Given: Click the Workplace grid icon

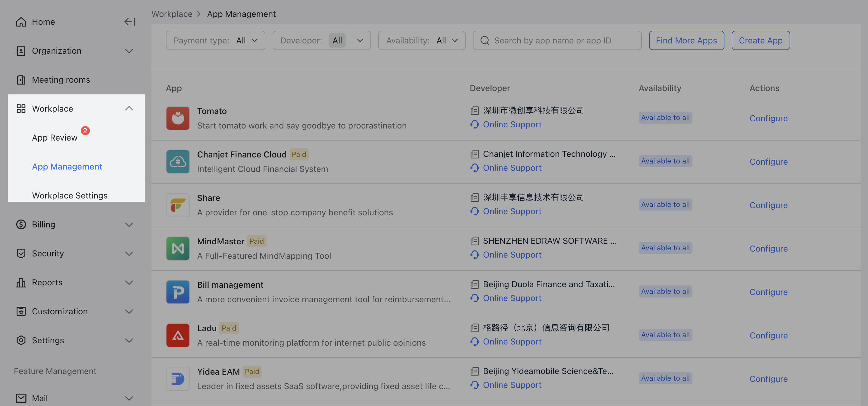Looking at the screenshot, I should (21, 109).
